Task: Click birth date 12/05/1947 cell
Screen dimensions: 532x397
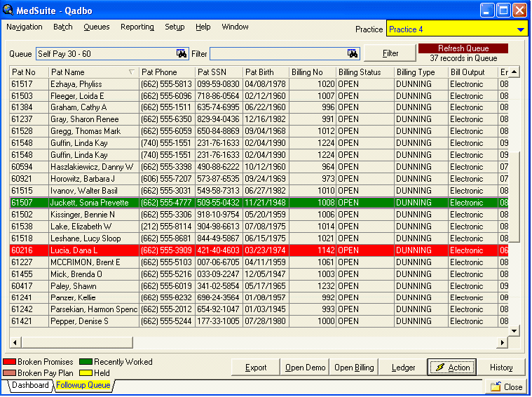Action: 266,274
